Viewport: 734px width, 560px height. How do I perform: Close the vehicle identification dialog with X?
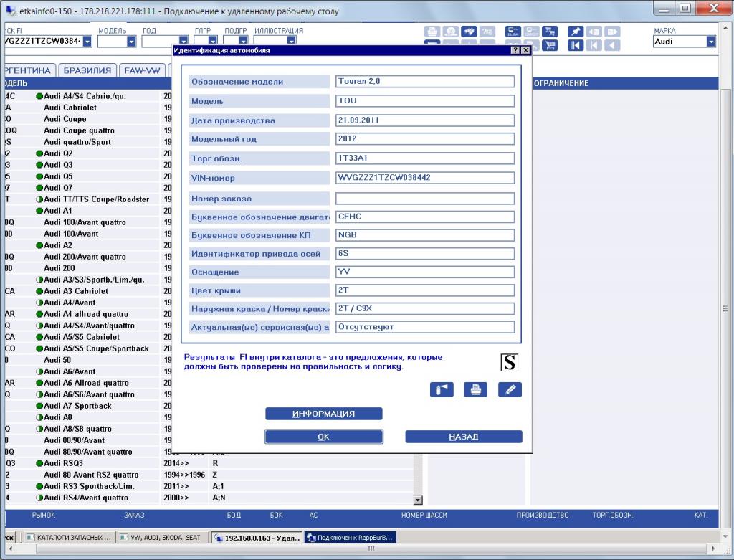tap(525, 50)
